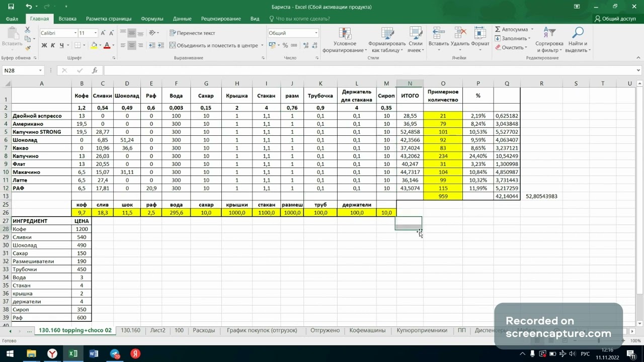Open the Name Box dropdown arrow
This screenshot has width=644, height=362.
(40, 70)
